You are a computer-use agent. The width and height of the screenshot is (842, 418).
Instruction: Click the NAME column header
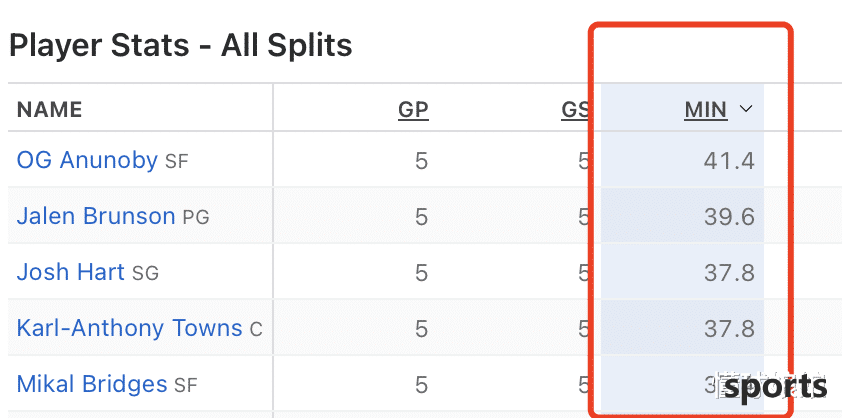pos(49,110)
